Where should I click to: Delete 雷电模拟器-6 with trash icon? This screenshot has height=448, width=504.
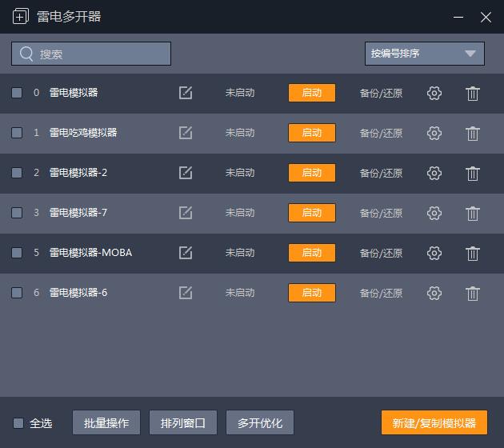pyautogui.click(x=473, y=294)
